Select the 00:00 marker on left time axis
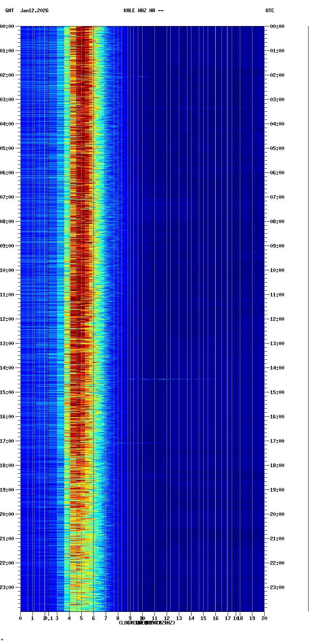Image resolution: width=326 pixels, height=644 pixels. (7, 26)
